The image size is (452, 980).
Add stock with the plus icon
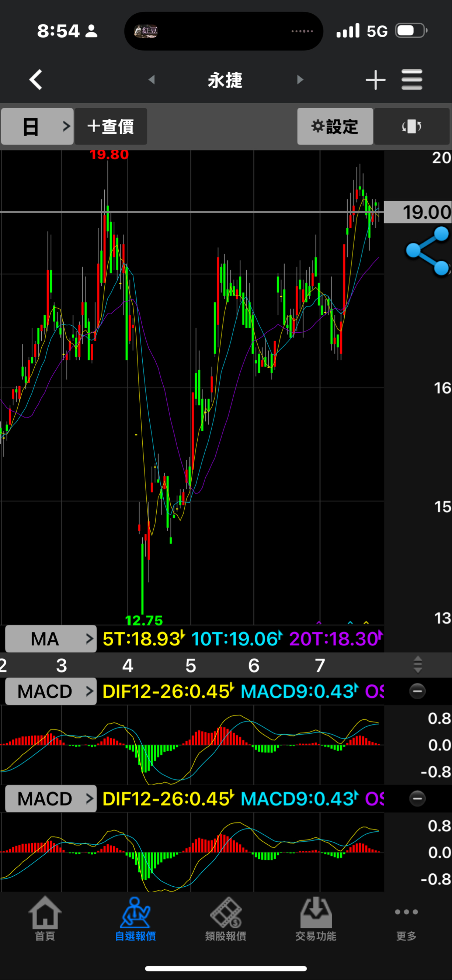[x=376, y=80]
